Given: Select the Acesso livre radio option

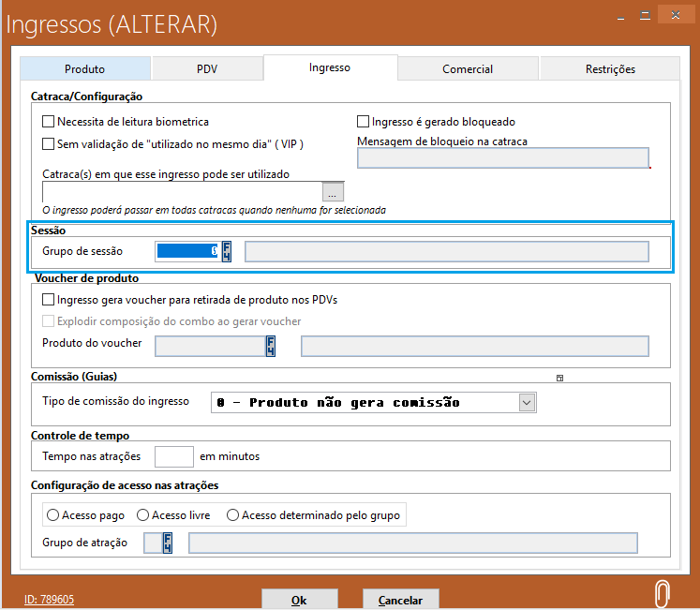Looking at the screenshot, I should (x=143, y=515).
